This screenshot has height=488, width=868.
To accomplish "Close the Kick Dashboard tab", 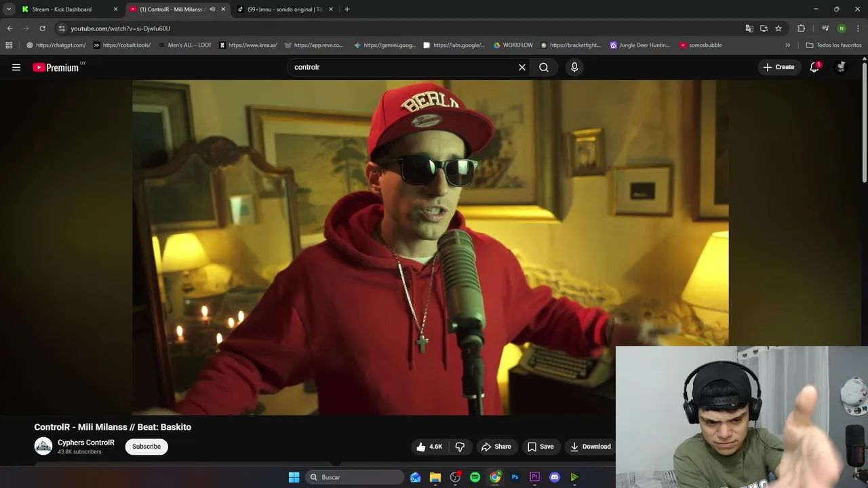I will coord(115,9).
